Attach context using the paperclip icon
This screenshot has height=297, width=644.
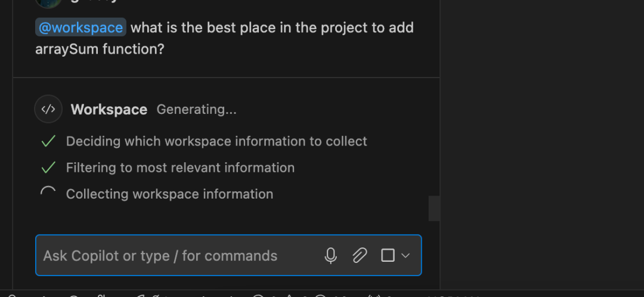[x=359, y=256]
